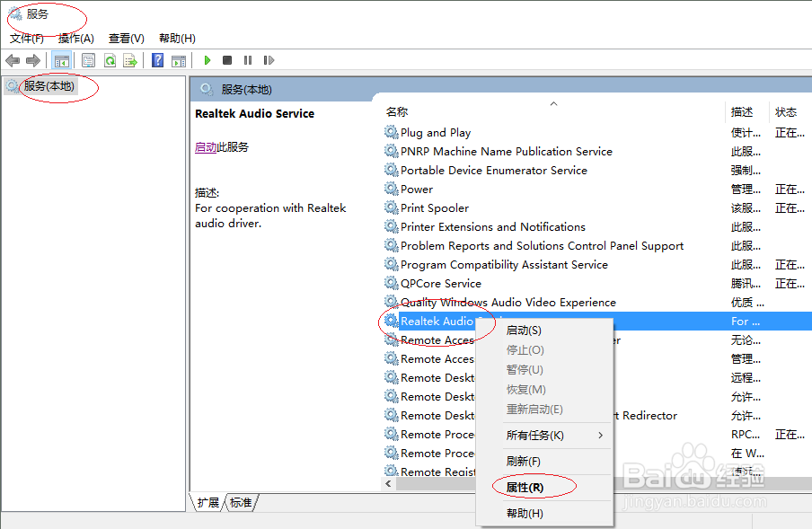Click the gear icon beside QPCore Service
This screenshot has height=529, width=812.
coord(391,283)
